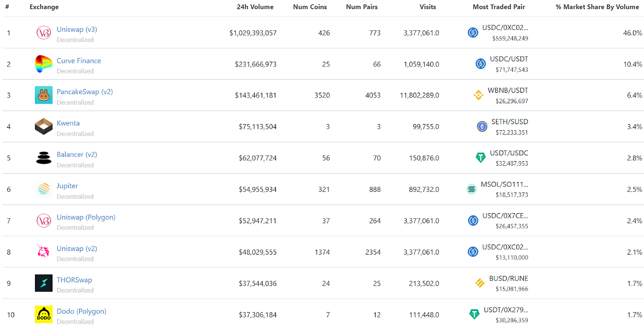Viewport: 644px width, 330px height.
Task: Click the $75,113,504 volume value
Action: pyautogui.click(x=258, y=127)
